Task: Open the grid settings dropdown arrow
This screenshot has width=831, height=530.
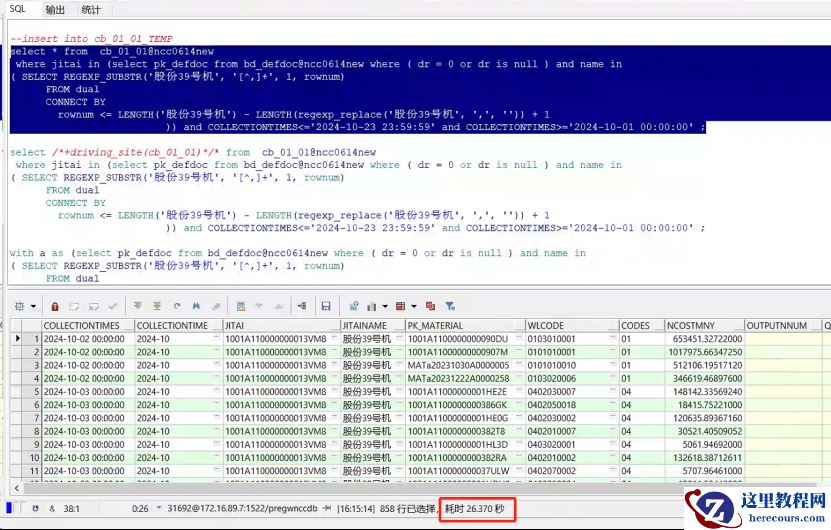Action: (x=34, y=306)
